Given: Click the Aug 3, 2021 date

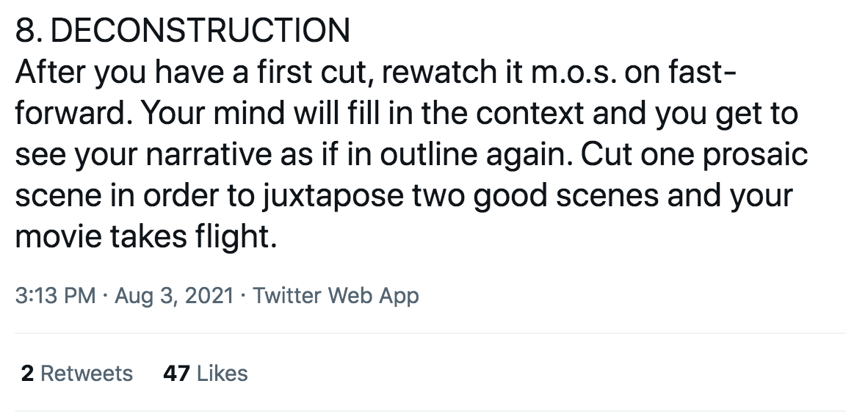Looking at the screenshot, I should point(173,296).
